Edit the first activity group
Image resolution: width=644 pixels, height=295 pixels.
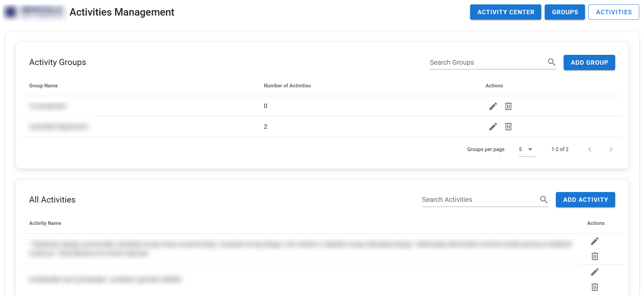coord(493,106)
